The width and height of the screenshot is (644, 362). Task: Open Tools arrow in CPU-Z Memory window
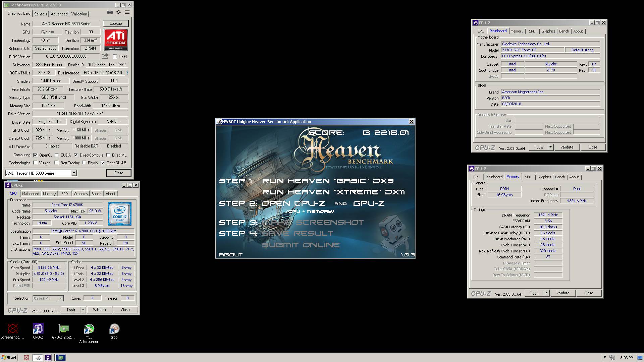point(546,293)
